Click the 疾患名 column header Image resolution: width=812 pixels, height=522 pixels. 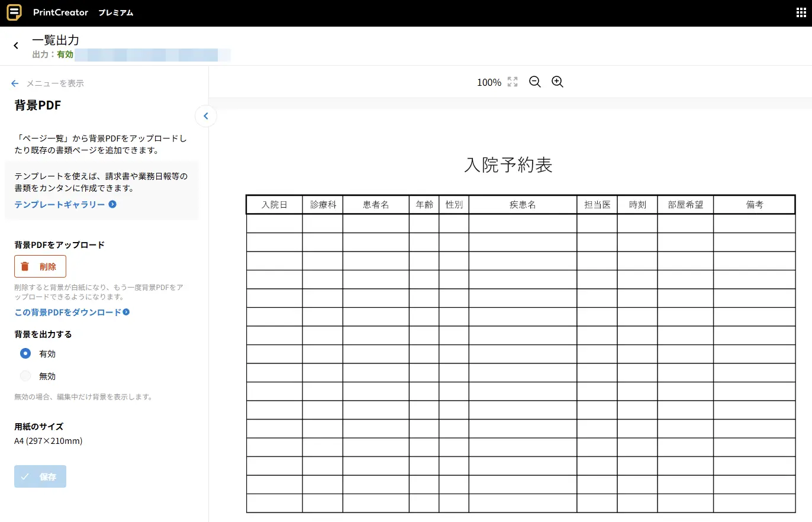click(x=523, y=205)
